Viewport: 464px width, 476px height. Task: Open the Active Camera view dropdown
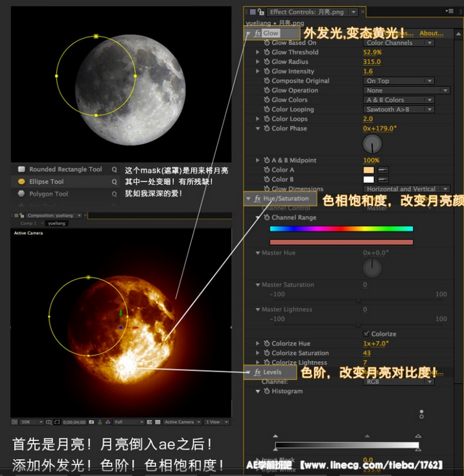click(x=182, y=422)
